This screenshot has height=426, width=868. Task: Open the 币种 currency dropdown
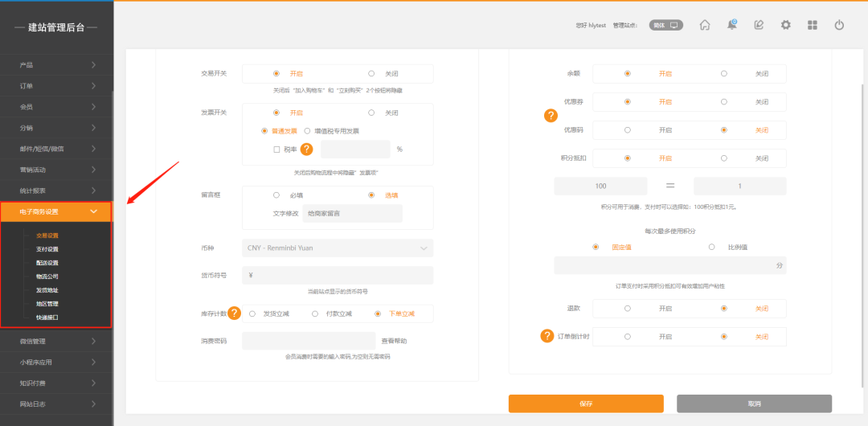pos(338,248)
